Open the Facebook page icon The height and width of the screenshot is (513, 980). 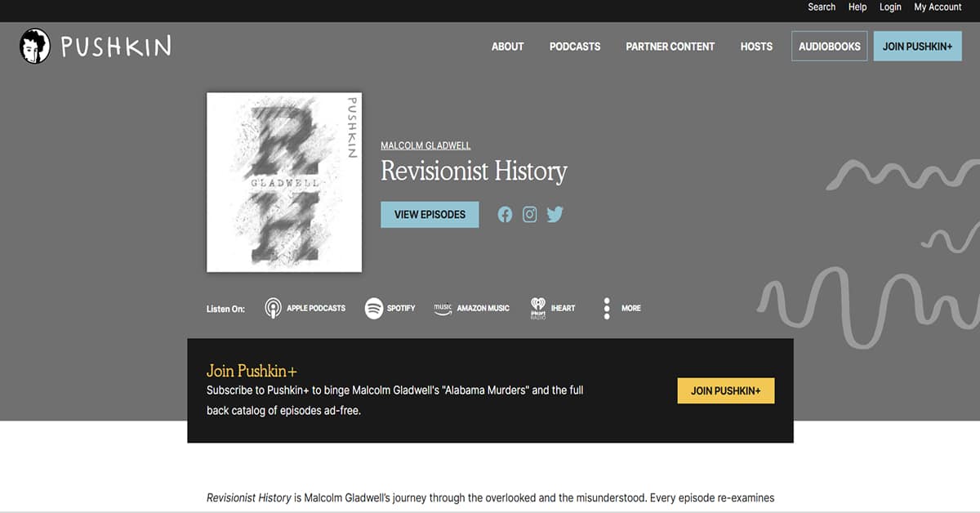click(505, 215)
